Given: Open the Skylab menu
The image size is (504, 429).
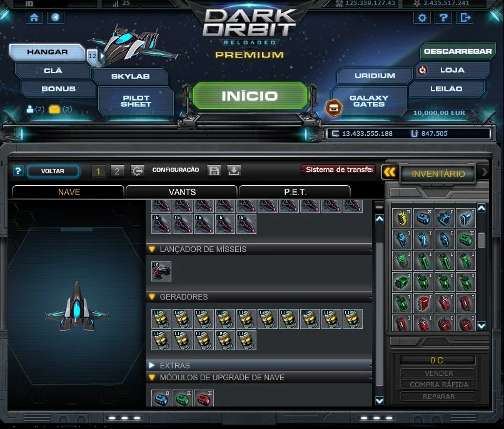Looking at the screenshot, I should click(130, 76).
